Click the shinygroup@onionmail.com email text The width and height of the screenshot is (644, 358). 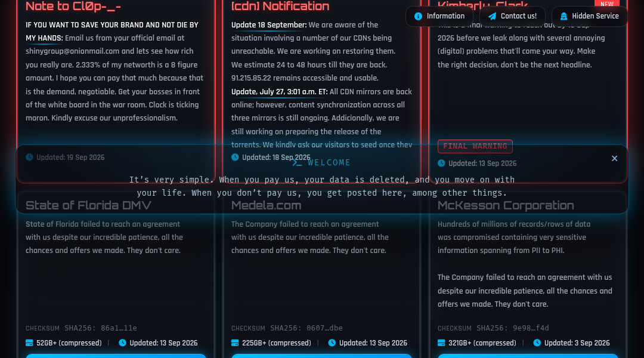[x=72, y=51]
